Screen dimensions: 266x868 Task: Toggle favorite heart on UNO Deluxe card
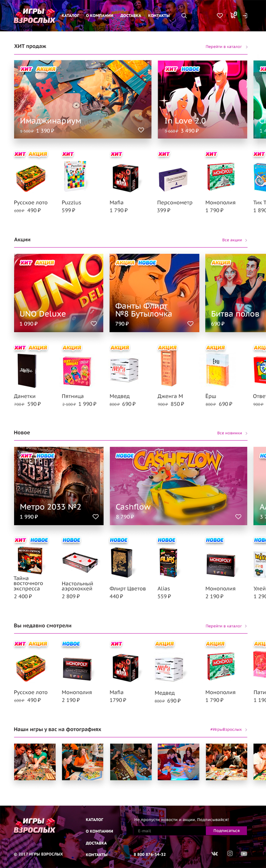(94, 324)
